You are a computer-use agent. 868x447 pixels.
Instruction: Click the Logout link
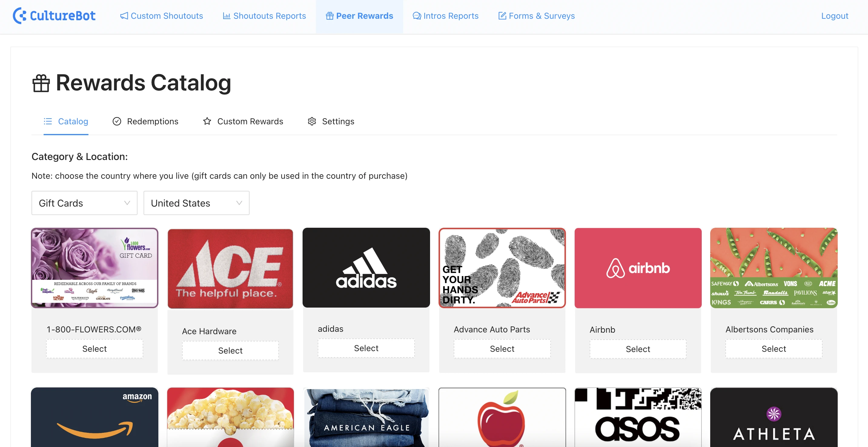coord(835,15)
